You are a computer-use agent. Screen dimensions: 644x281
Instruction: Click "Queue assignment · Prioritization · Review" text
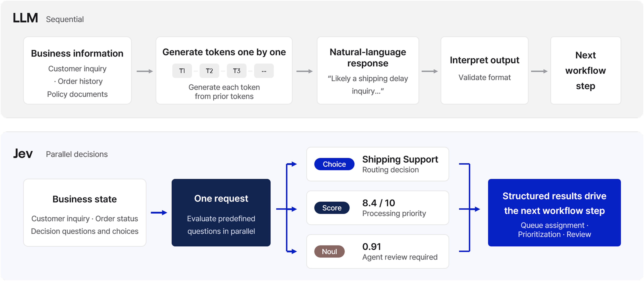click(554, 230)
